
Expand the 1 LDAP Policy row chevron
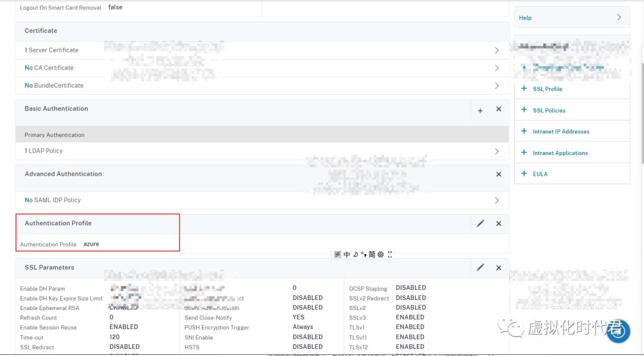pos(497,151)
